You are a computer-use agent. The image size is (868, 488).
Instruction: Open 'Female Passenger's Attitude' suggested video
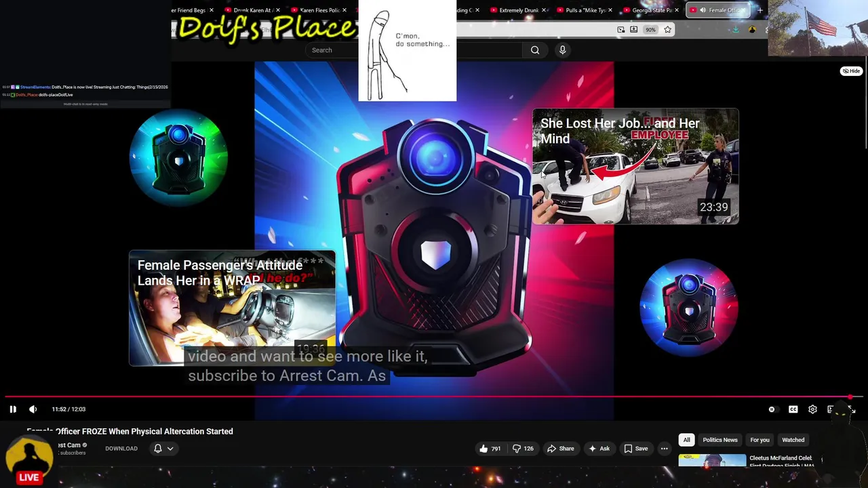pos(232,308)
